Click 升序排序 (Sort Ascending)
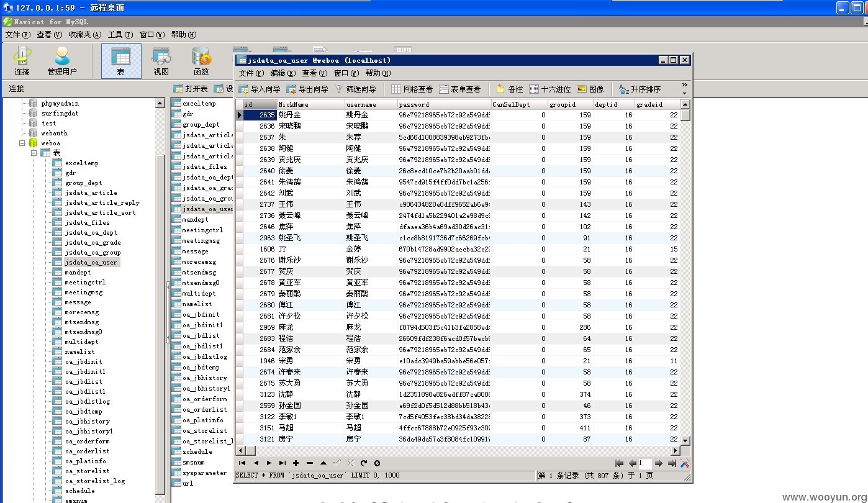868x503 pixels. (x=640, y=89)
